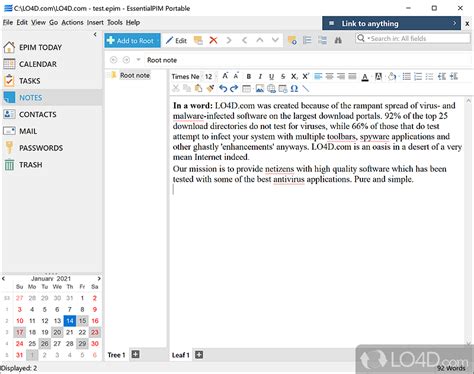
Task: Open the File menu
Action: (x=8, y=23)
